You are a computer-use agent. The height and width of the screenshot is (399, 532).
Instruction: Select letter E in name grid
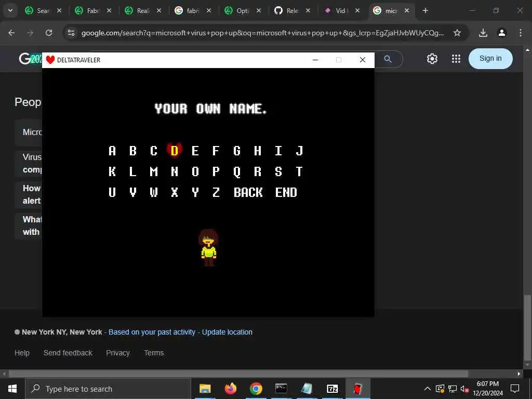click(x=195, y=151)
